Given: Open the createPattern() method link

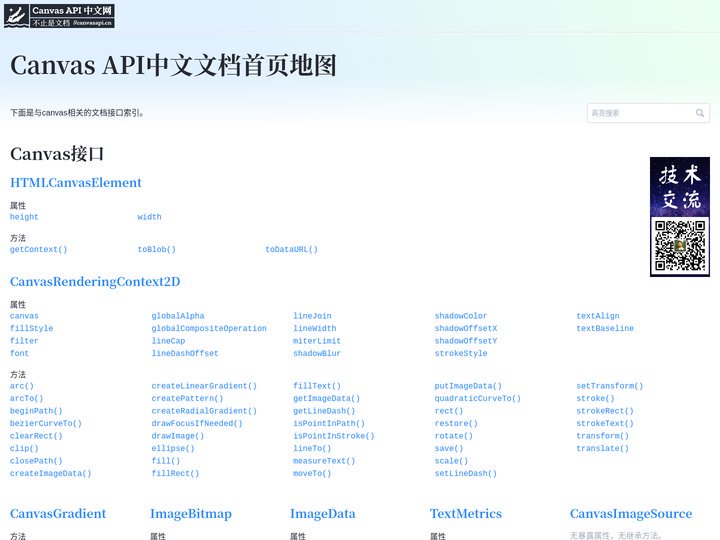Looking at the screenshot, I should (187, 399).
